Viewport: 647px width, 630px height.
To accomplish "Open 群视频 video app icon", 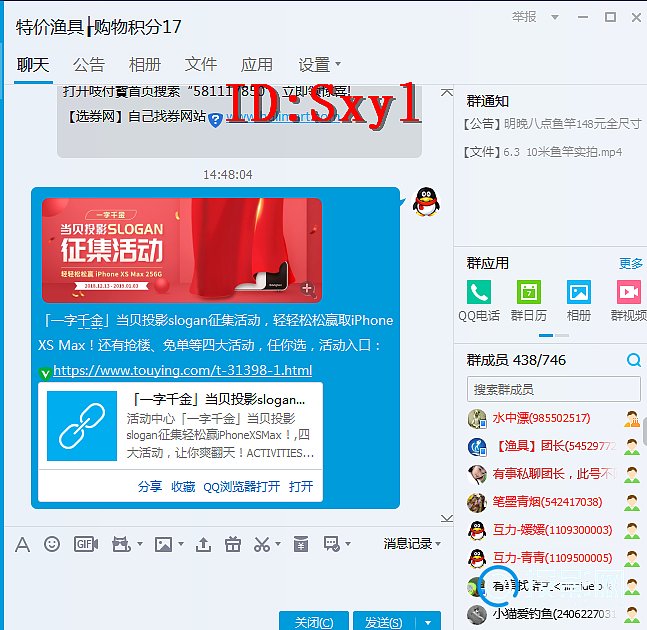I will pos(628,292).
